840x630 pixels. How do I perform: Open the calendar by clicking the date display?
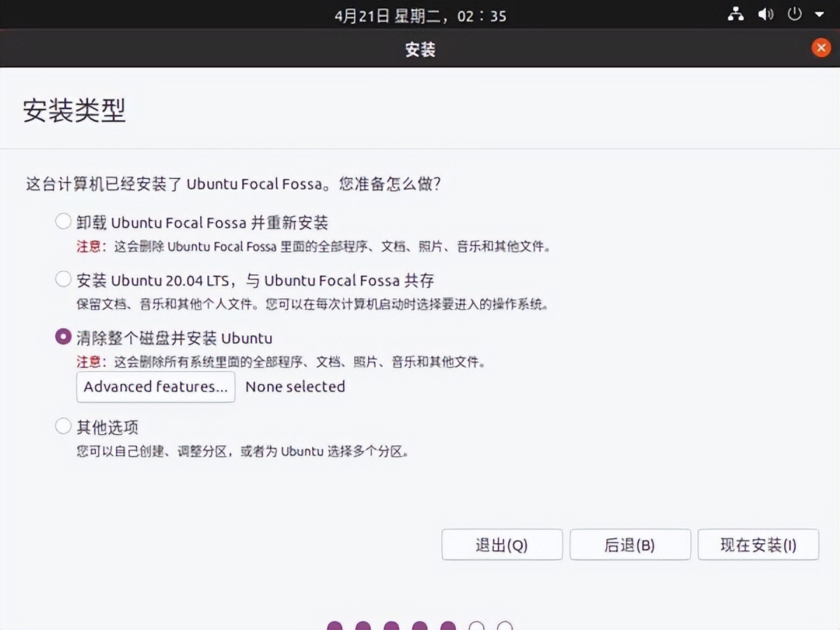tap(420, 15)
